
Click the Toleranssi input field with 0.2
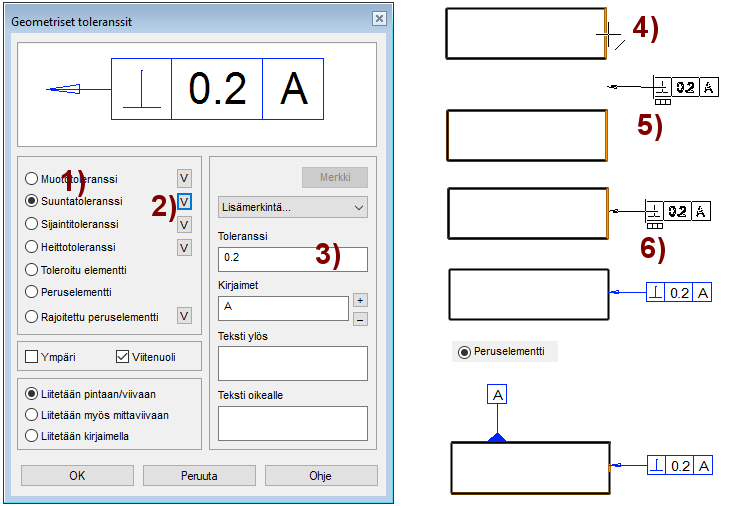click(292, 259)
